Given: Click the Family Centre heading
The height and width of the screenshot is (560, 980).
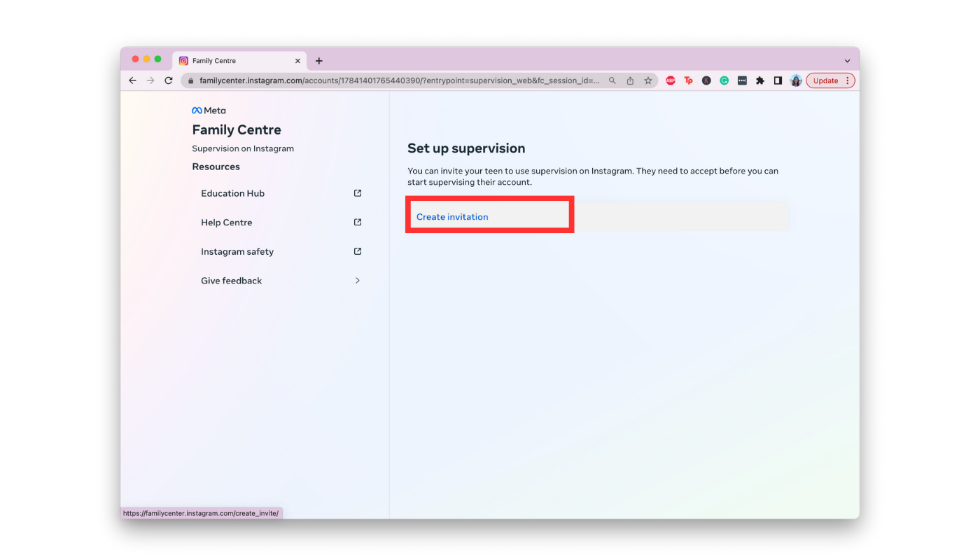Looking at the screenshot, I should coord(237,129).
